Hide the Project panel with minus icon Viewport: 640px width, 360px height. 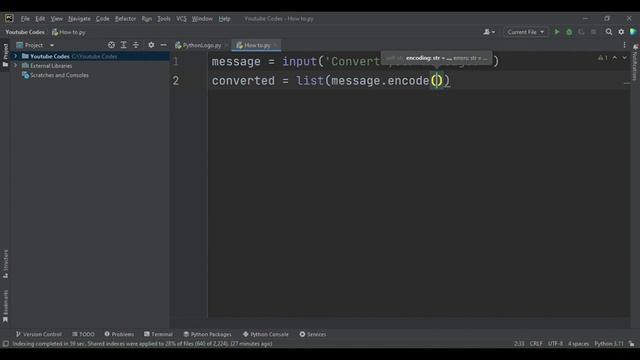(163, 45)
